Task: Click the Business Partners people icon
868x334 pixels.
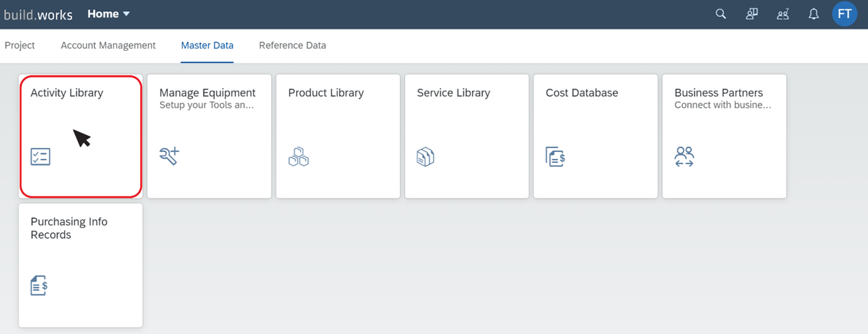Action: (x=684, y=157)
